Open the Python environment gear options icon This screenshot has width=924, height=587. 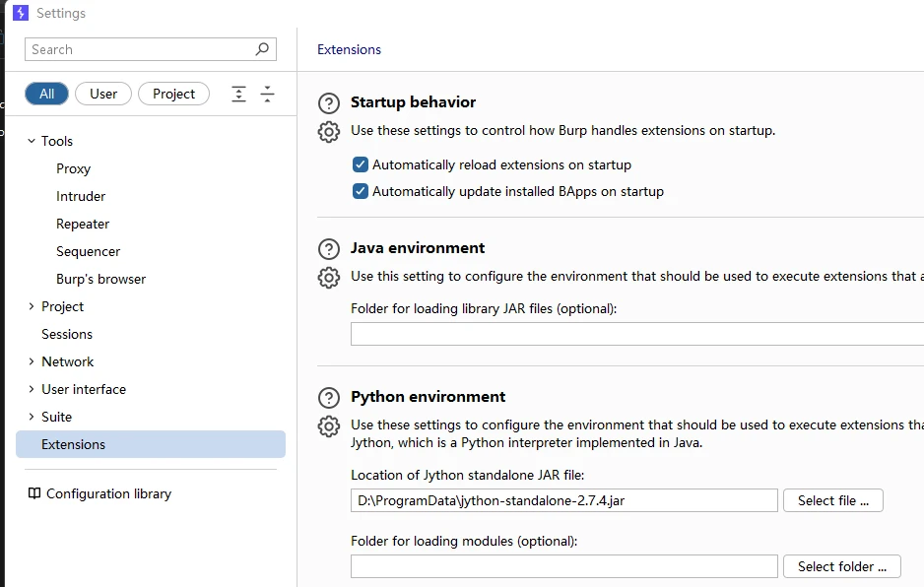[329, 425]
